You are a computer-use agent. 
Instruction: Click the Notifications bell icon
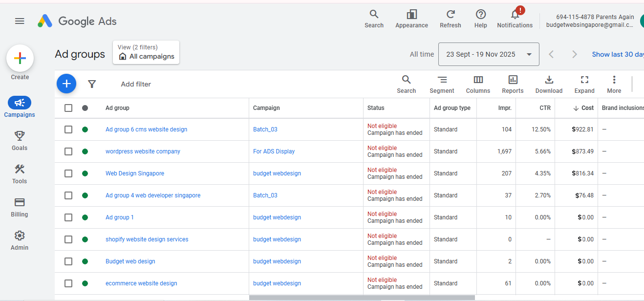click(515, 15)
